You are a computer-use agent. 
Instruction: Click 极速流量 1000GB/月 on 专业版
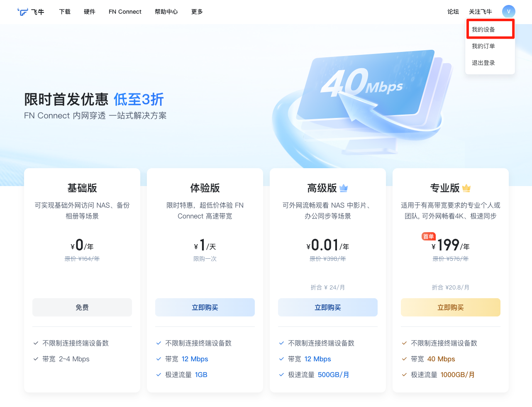tap(443, 375)
